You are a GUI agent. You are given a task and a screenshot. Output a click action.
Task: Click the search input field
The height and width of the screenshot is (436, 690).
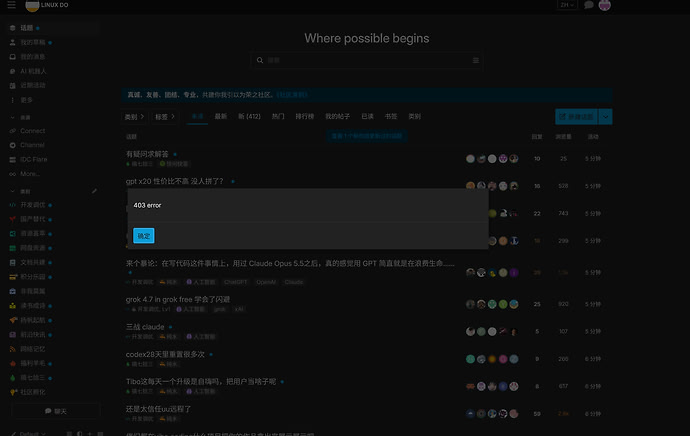pos(367,60)
